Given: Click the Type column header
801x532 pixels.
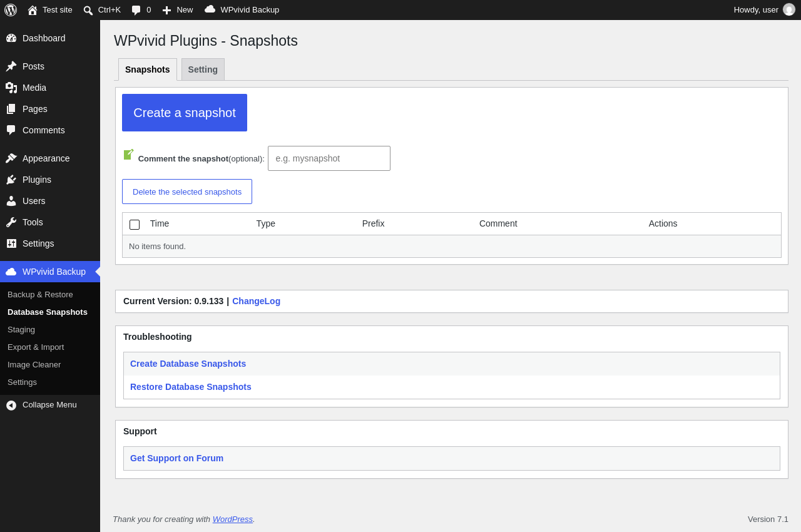Looking at the screenshot, I should (x=266, y=223).
